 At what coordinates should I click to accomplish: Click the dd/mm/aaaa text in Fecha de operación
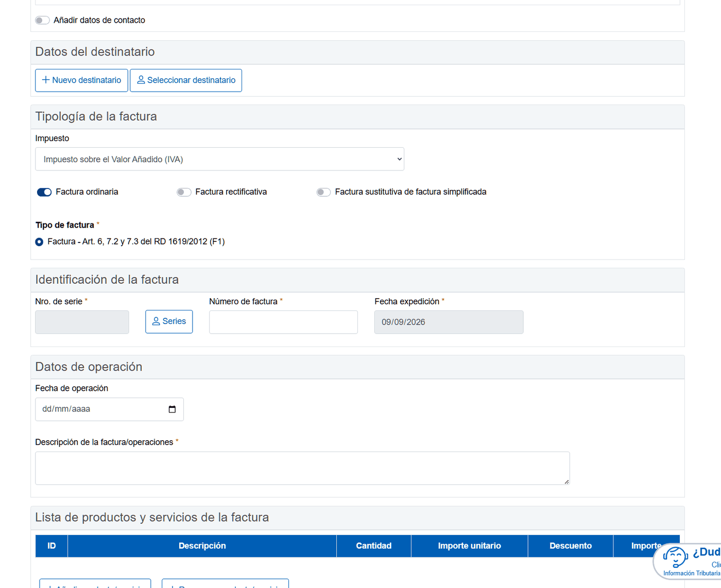(66, 409)
